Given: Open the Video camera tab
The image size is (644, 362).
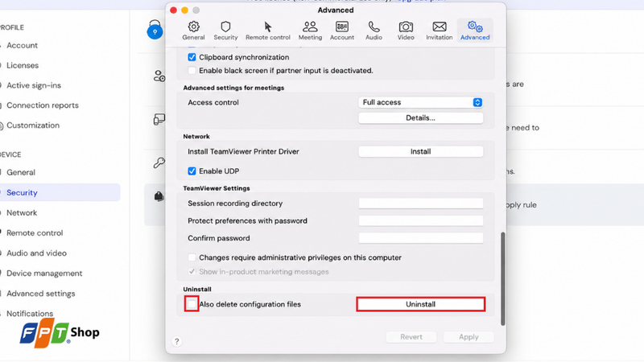Looking at the screenshot, I should click(406, 31).
